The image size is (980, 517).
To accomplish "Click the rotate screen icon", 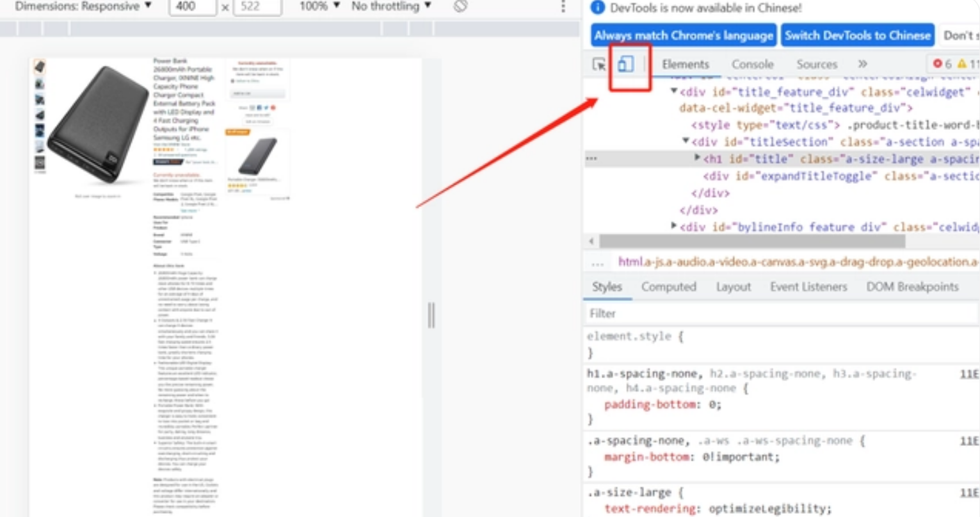I will coord(460,6).
